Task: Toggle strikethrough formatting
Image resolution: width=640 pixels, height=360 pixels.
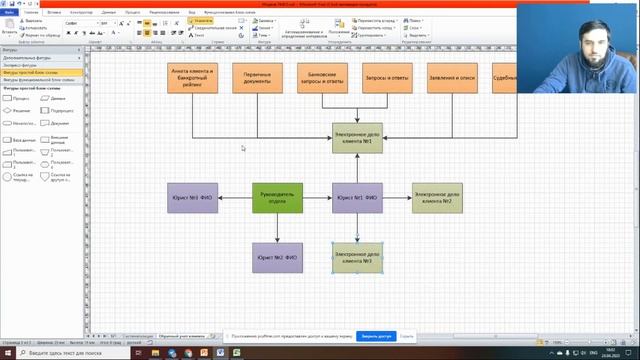Action: (92, 33)
